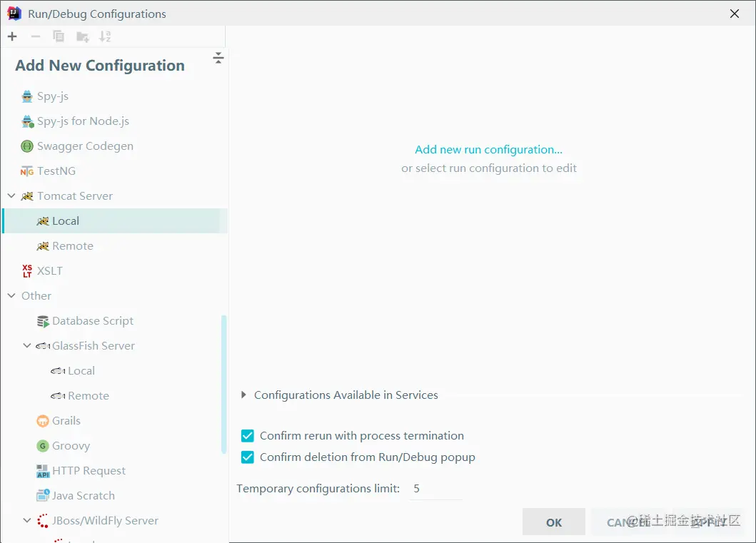Select the Database Script text label
This screenshot has height=543, width=756.
click(x=93, y=321)
